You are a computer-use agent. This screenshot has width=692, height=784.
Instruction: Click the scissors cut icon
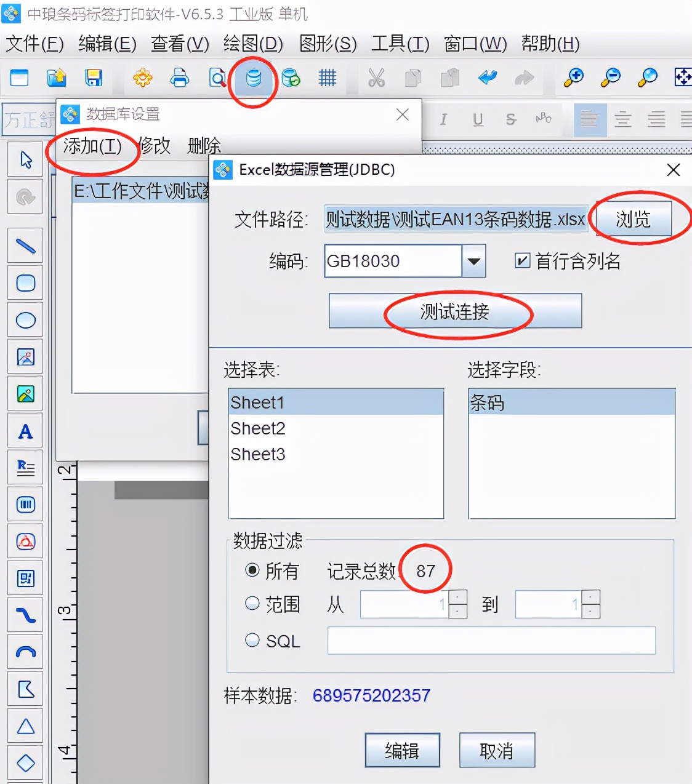(x=376, y=78)
